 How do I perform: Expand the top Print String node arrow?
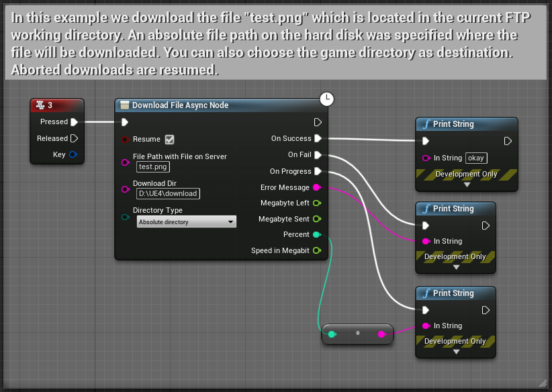[x=467, y=185]
